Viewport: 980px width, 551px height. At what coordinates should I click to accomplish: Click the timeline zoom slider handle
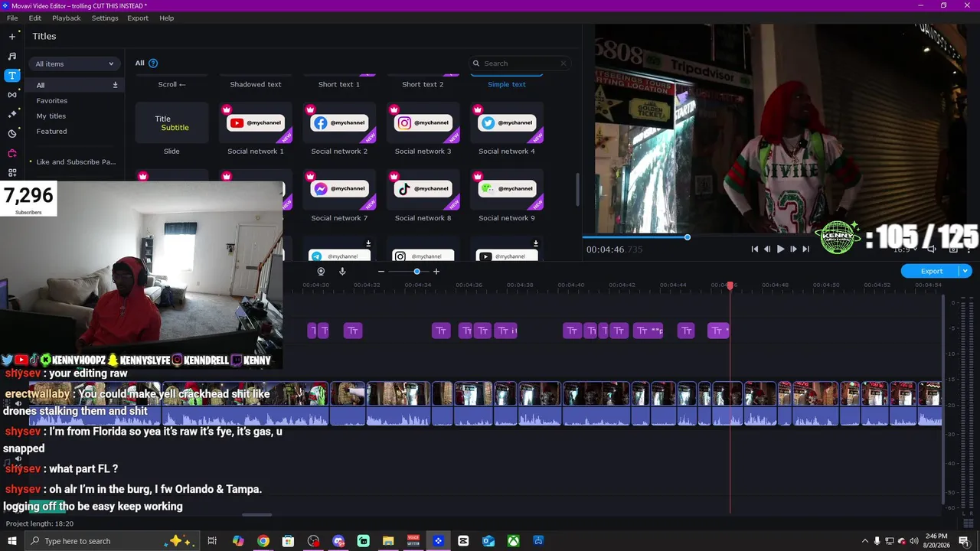click(416, 271)
